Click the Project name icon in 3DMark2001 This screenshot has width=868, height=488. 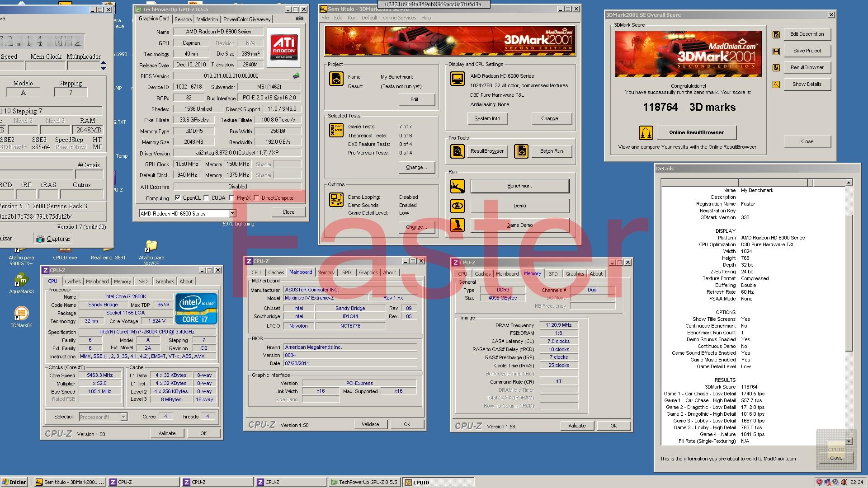click(x=336, y=79)
